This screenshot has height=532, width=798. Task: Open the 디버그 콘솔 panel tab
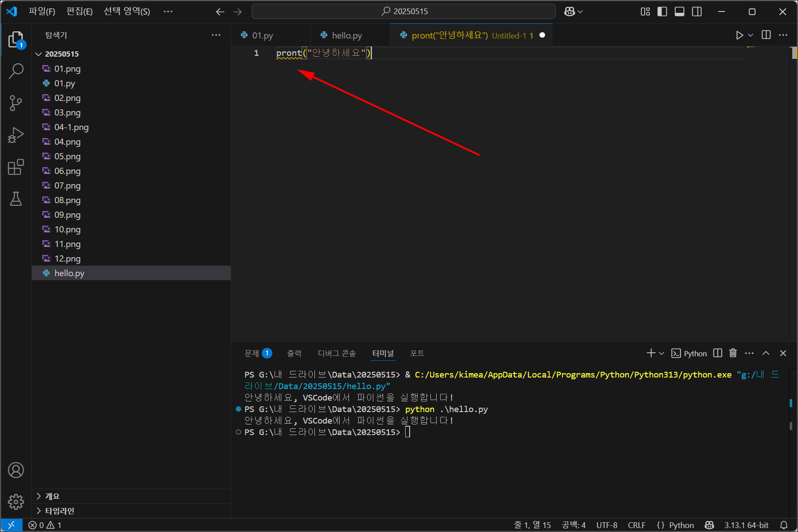337,353
